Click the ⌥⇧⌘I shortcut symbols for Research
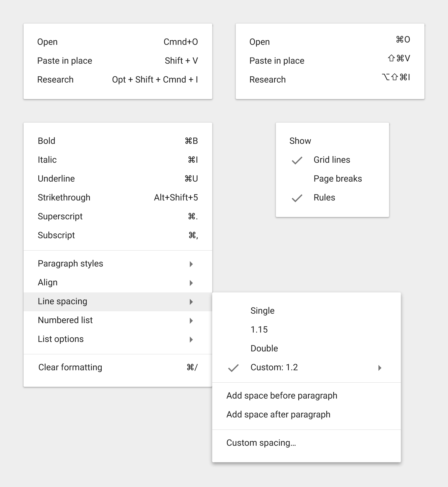The width and height of the screenshot is (448, 487). tap(396, 77)
